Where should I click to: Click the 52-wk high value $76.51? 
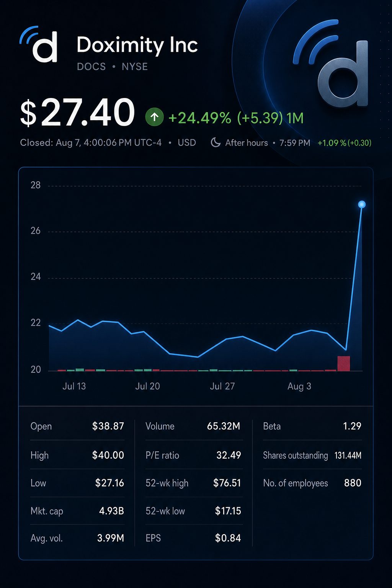coord(227,483)
